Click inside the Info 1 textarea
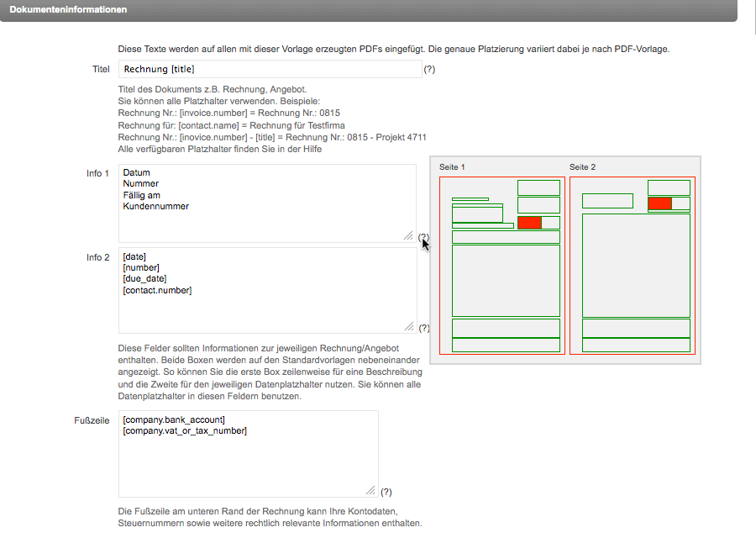 click(267, 203)
